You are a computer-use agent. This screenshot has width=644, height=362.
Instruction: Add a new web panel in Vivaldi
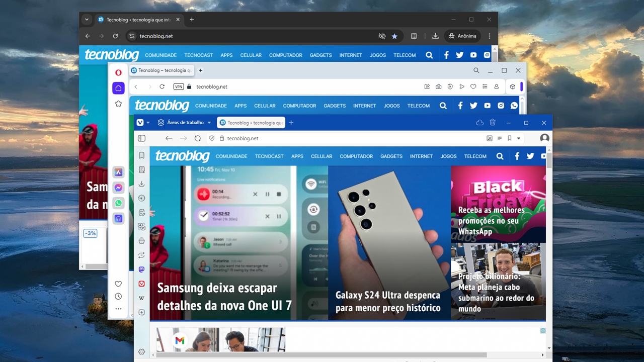click(142, 312)
